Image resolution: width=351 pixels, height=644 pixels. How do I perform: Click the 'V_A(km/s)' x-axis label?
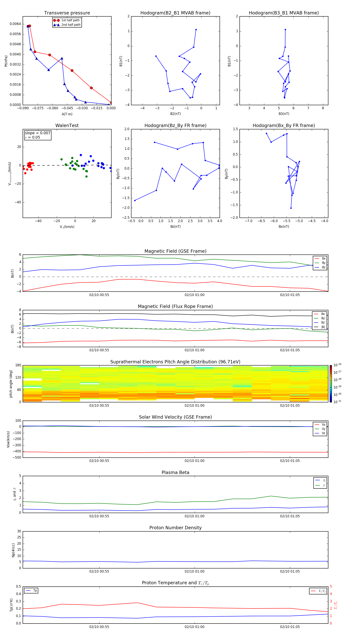coord(67,227)
